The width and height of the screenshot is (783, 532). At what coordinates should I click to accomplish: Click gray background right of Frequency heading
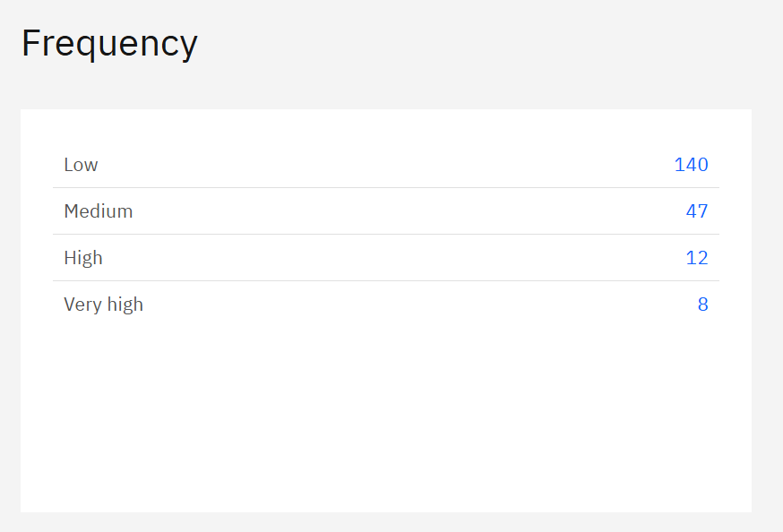484,43
